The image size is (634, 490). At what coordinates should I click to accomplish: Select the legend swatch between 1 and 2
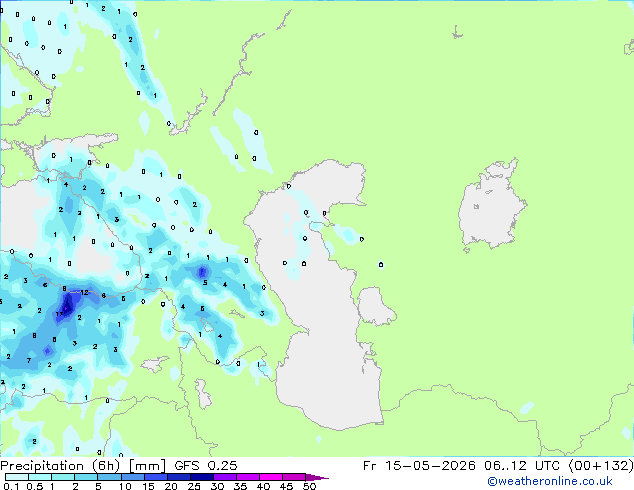coord(63,477)
